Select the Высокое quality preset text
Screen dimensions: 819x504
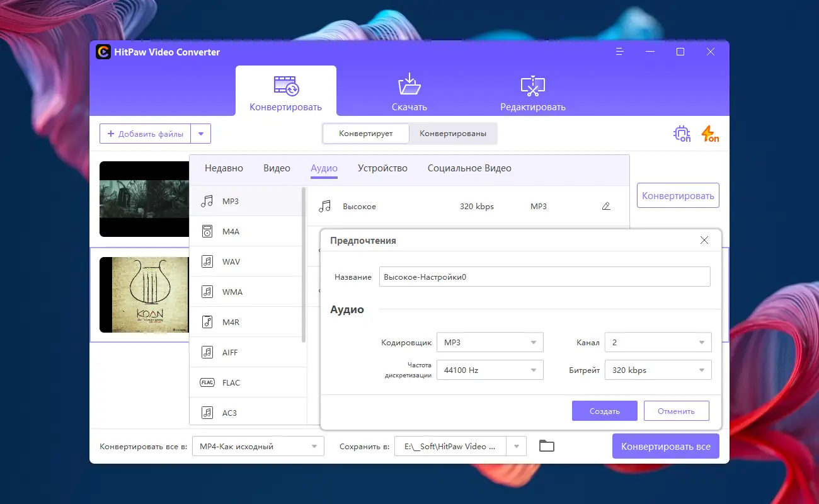tap(359, 207)
